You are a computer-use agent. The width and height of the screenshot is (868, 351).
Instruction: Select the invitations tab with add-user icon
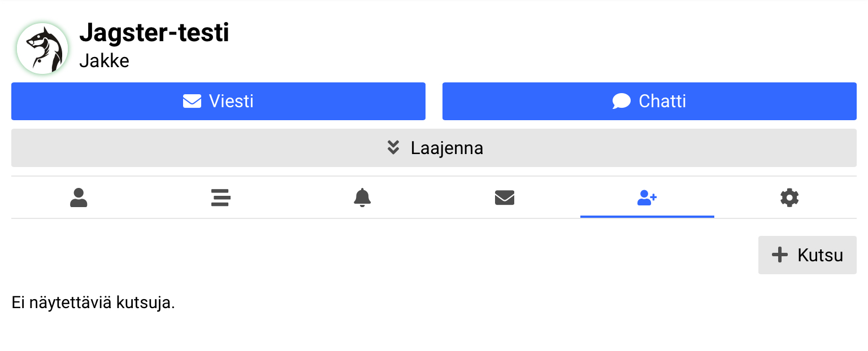point(647,198)
